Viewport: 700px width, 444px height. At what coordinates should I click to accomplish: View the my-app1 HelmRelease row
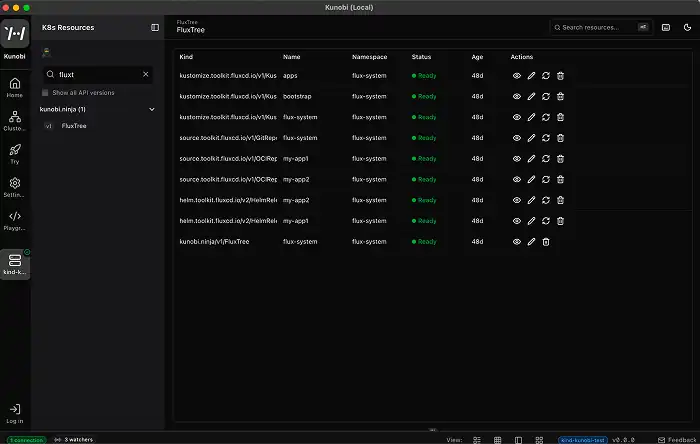click(517, 221)
